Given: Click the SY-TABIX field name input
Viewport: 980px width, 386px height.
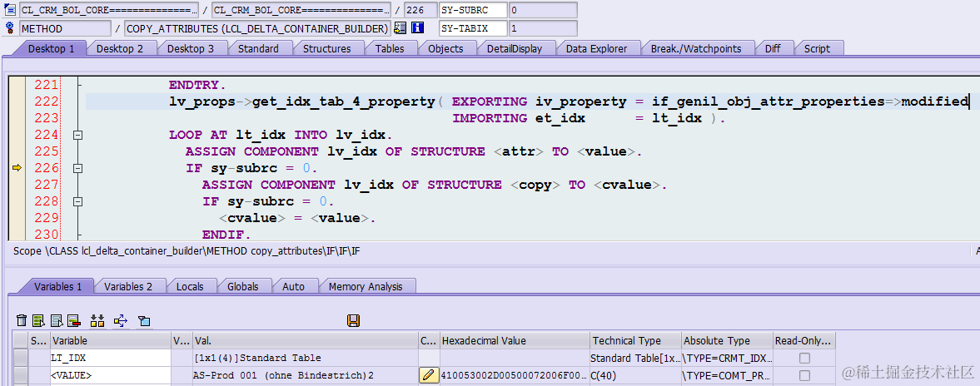Looking at the screenshot, I should pyautogui.click(x=472, y=28).
